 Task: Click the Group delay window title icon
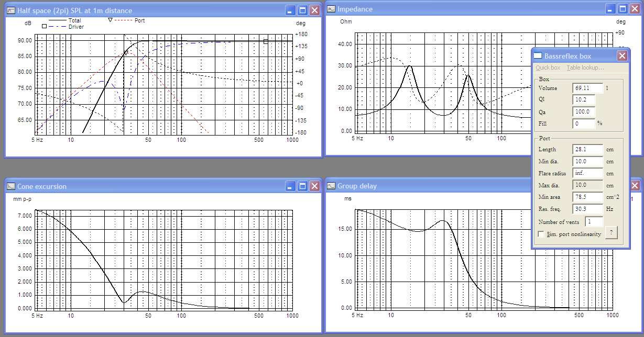pos(331,186)
